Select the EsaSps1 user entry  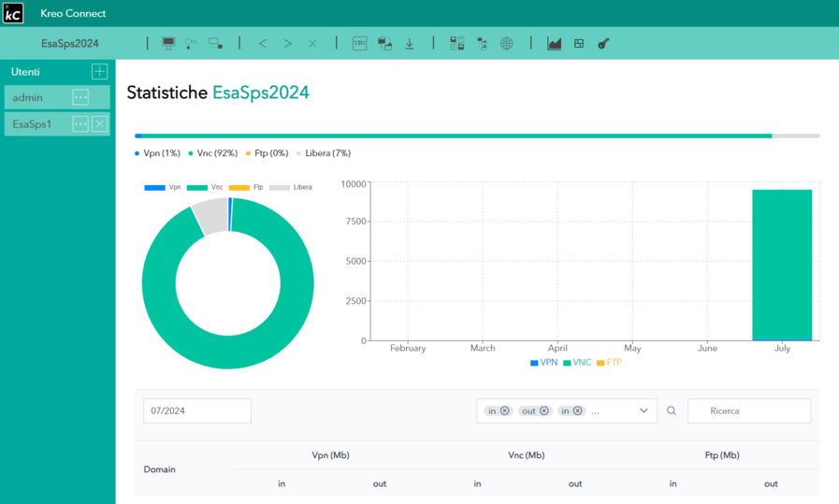tap(36, 124)
